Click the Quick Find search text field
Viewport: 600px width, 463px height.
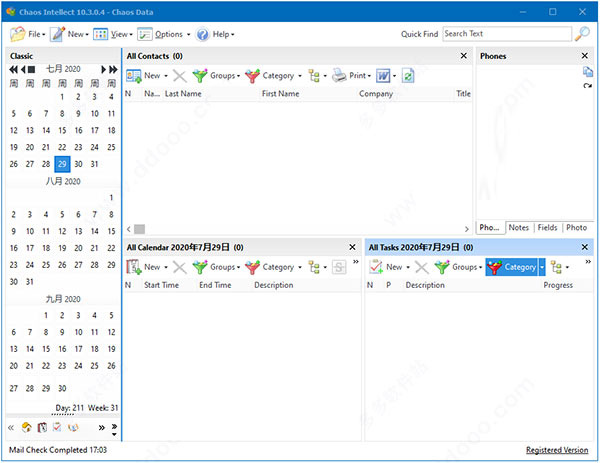505,34
